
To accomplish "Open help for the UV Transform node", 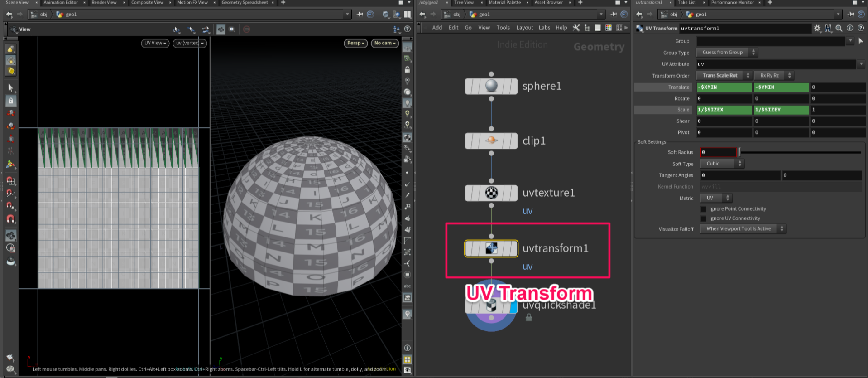I will 861,28.
